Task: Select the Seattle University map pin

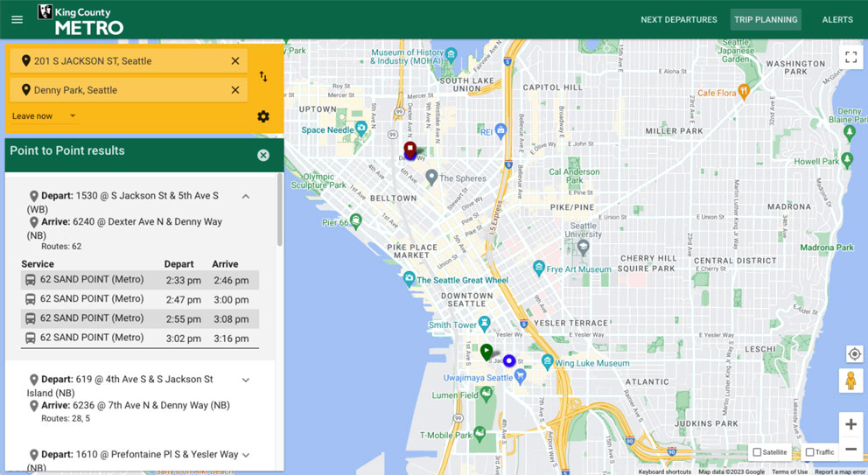Action: click(x=583, y=248)
